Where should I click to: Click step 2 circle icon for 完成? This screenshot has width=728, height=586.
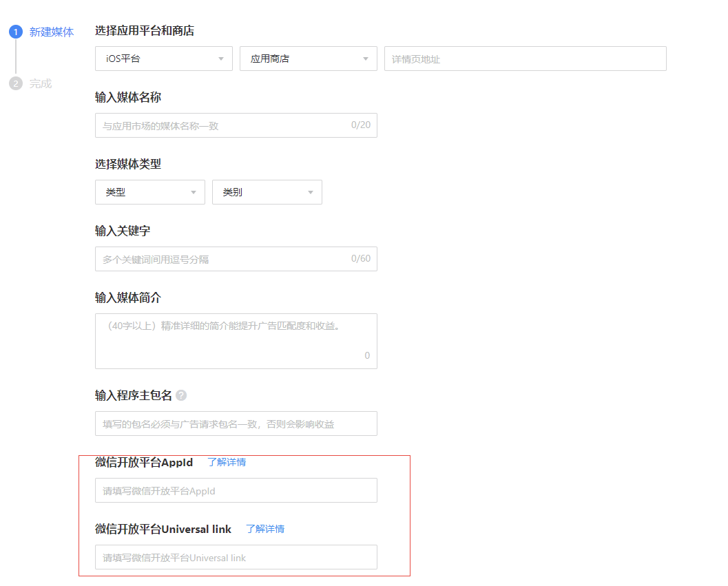[x=16, y=83]
